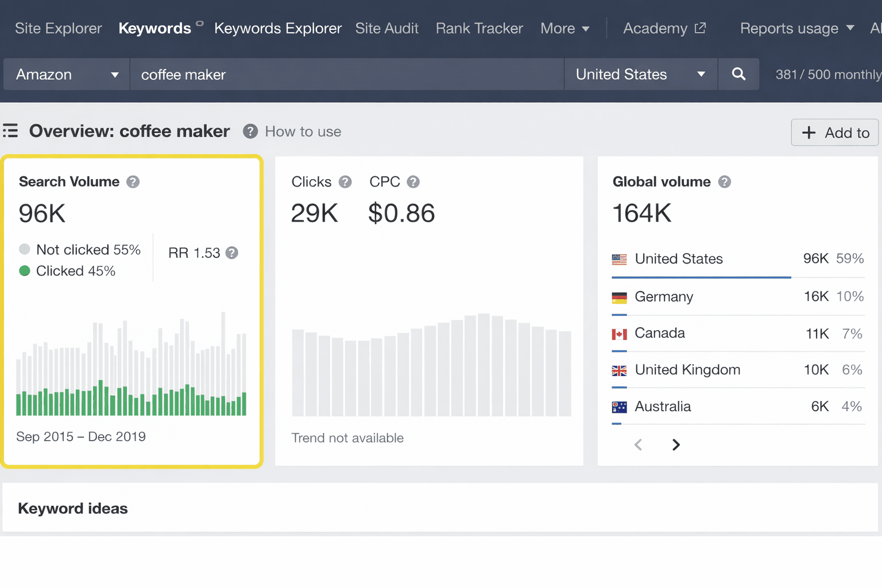Click the Canada flag icon
The height and width of the screenshot is (588, 882).
[619, 334]
